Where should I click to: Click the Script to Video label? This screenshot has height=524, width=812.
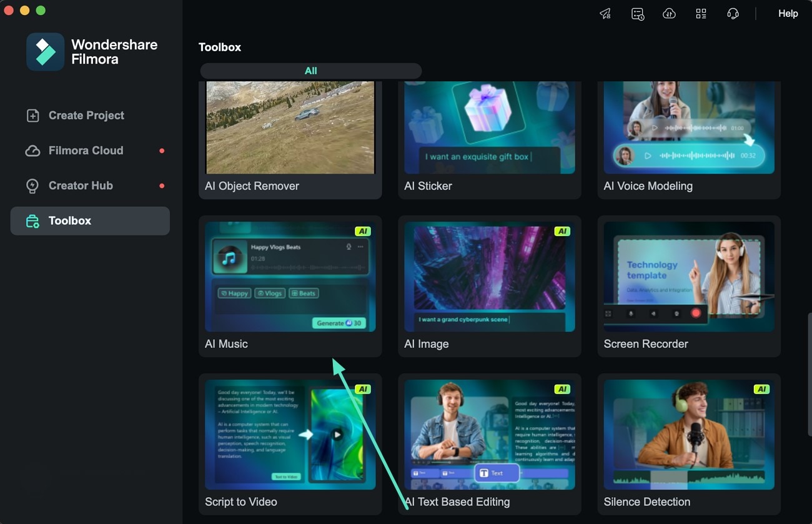tap(240, 502)
